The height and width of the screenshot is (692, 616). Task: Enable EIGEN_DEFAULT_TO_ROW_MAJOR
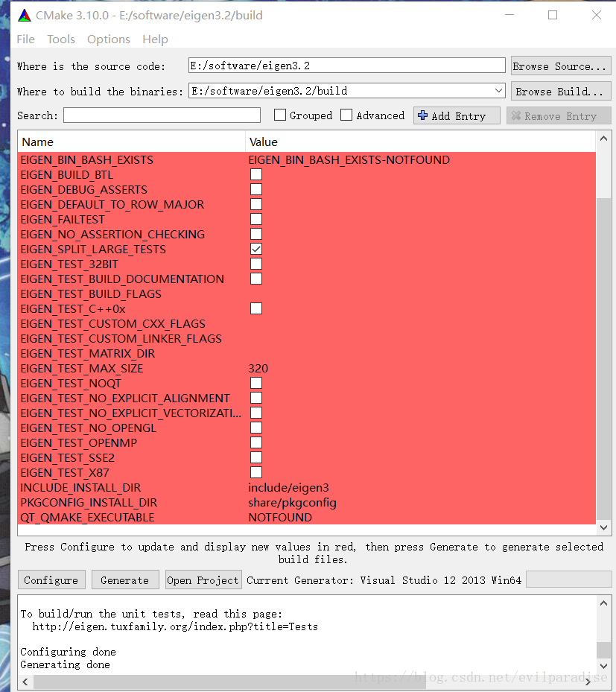click(x=256, y=204)
